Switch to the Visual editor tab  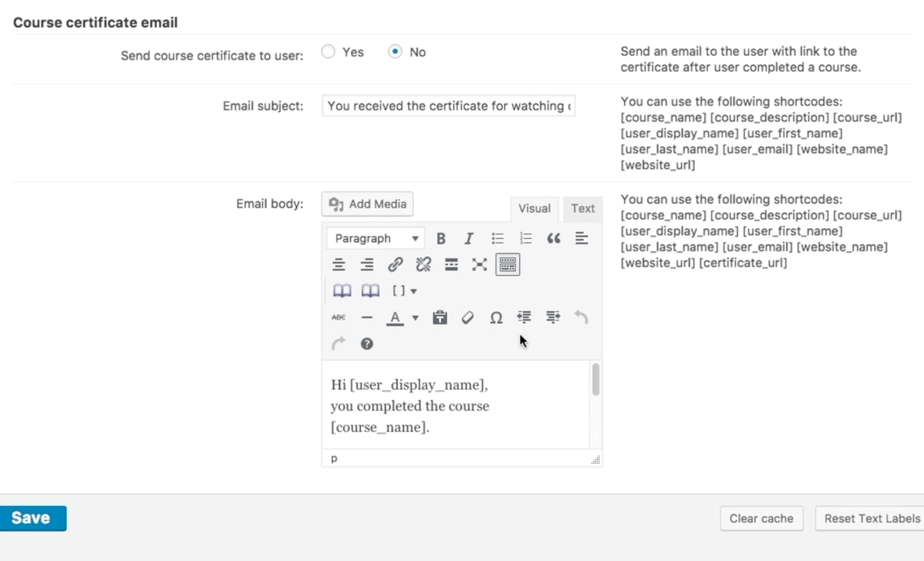534,208
